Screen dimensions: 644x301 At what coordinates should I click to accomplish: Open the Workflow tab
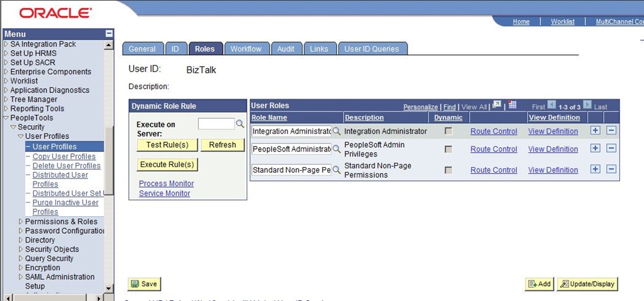[x=247, y=48]
